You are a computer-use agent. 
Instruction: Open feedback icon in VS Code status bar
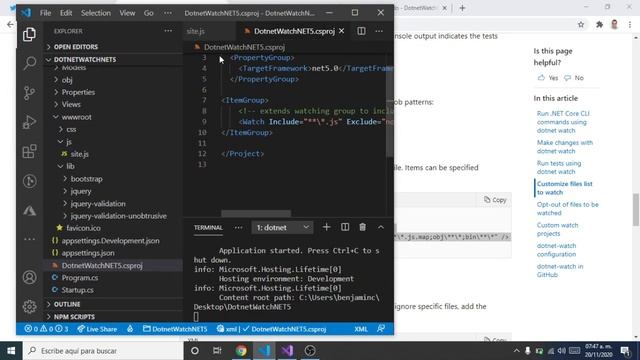[381, 329]
